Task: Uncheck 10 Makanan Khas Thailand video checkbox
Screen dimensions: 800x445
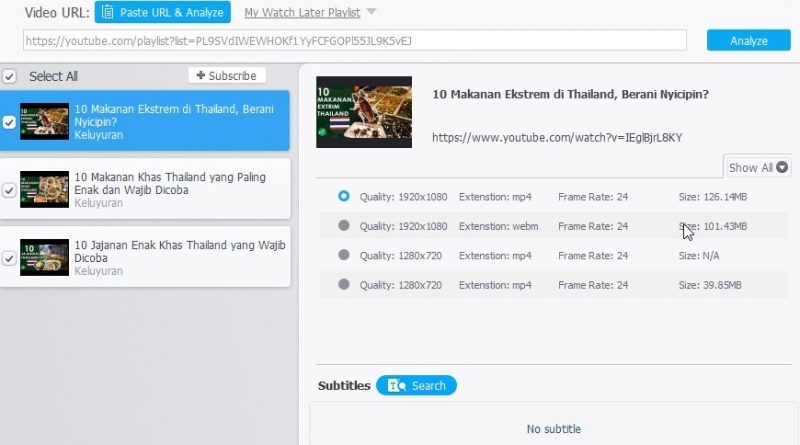Action: coord(9,190)
